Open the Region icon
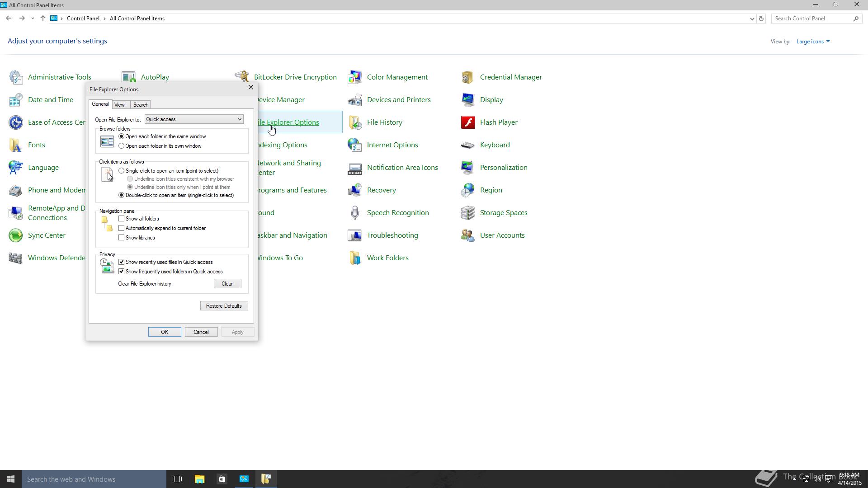The height and width of the screenshot is (488, 868). (468, 190)
